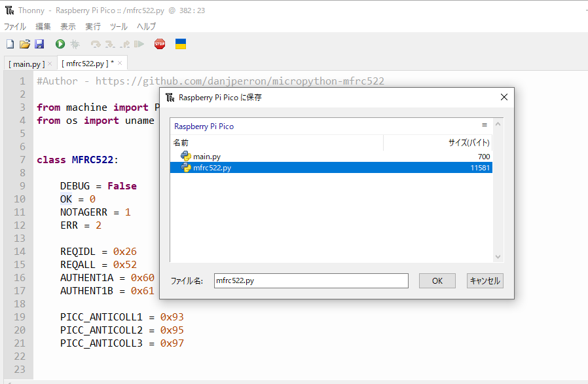This screenshot has width=588, height=384.
Task: Click the 'PICC_ANTICOLL3 = 0x97' code line
Action: [122, 343]
